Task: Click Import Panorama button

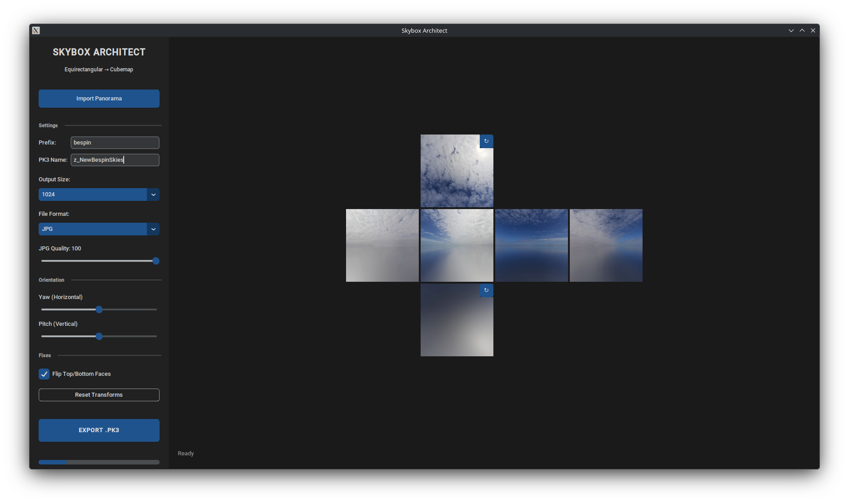Action: (x=99, y=99)
